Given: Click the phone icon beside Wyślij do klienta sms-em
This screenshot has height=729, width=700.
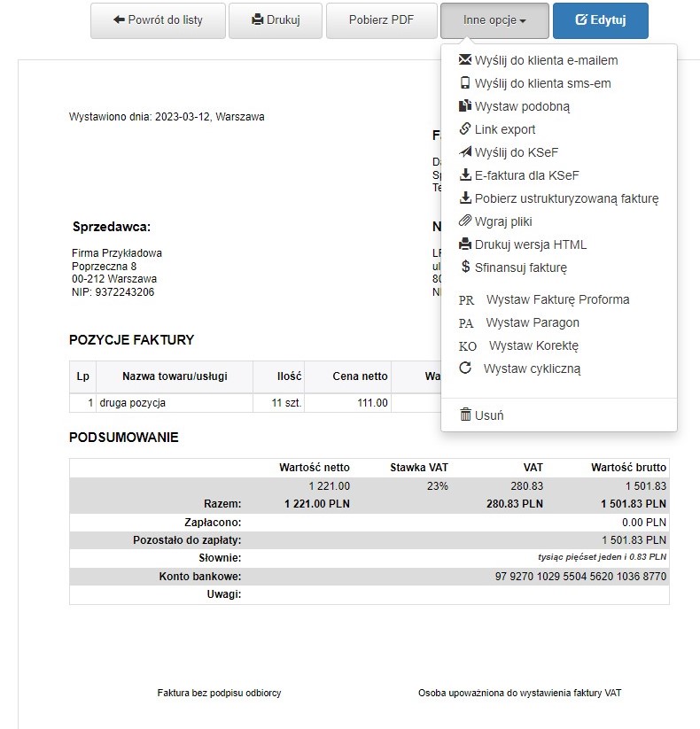Looking at the screenshot, I should 464,82.
